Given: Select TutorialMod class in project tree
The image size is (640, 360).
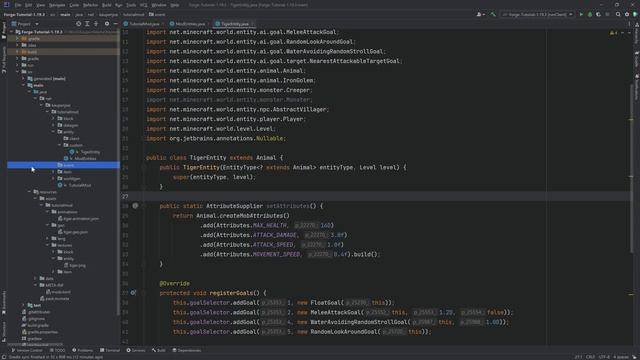Looking at the screenshot, I should pyautogui.click(x=80, y=185).
